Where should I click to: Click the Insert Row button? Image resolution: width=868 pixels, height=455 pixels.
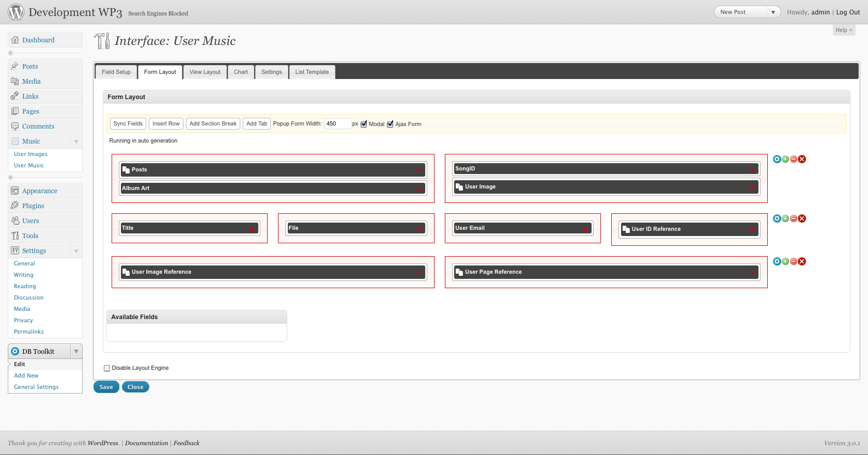166,123
